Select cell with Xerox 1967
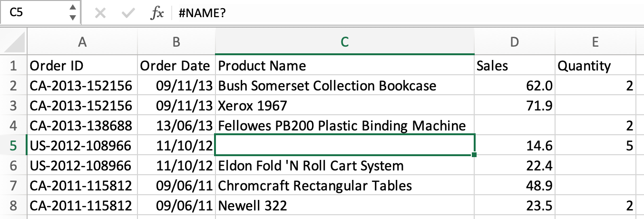Screen dimensions: 644x219 pyautogui.click(x=345, y=106)
